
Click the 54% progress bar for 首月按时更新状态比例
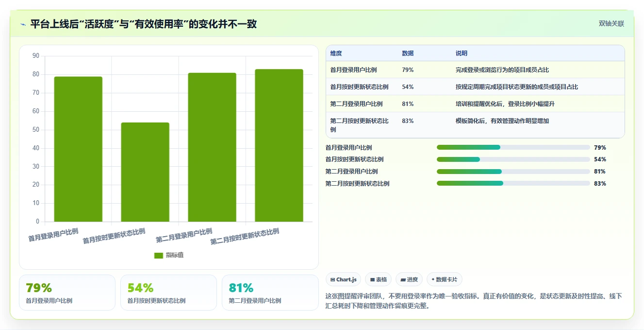(x=513, y=159)
